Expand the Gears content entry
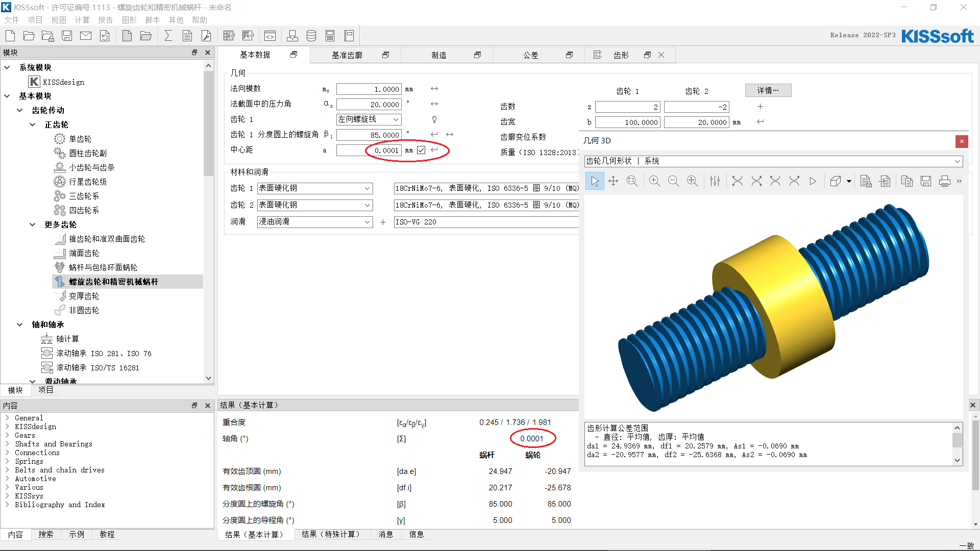 tap(7, 435)
